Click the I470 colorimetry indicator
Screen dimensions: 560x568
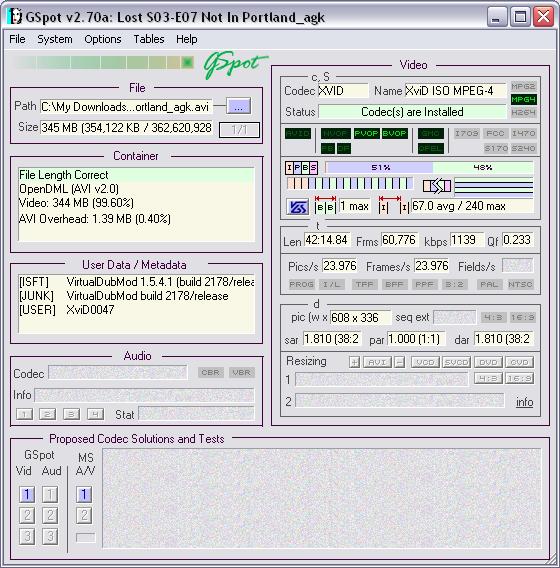click(x=523, y=134)
